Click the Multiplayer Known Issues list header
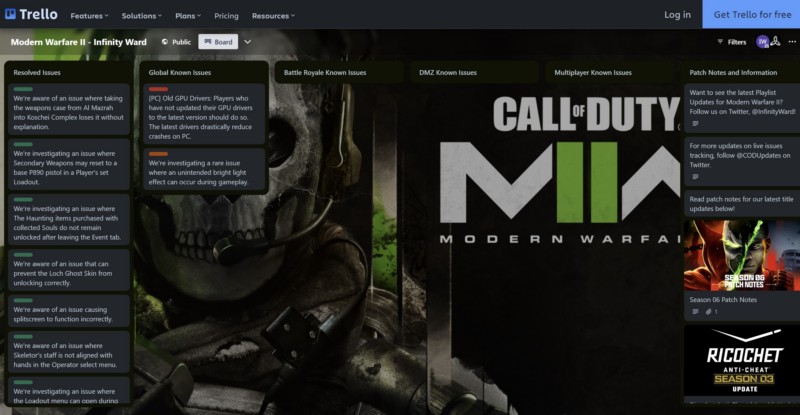 593,72
